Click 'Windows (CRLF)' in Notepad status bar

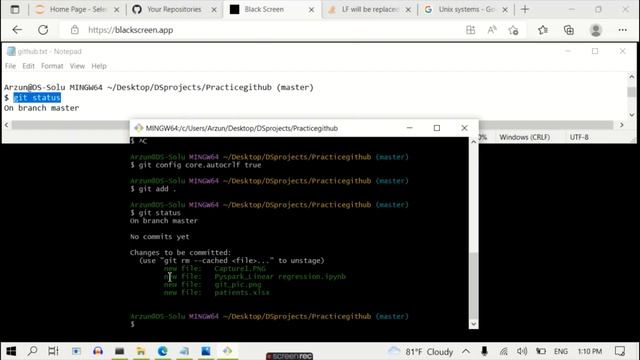tap(524, 137)
